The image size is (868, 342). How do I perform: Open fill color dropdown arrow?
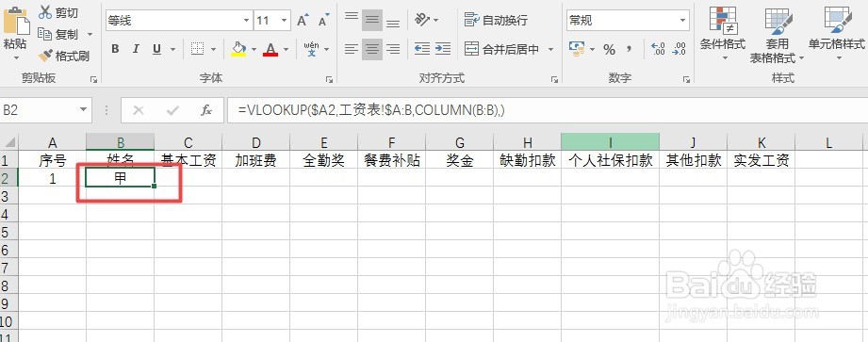254,49
